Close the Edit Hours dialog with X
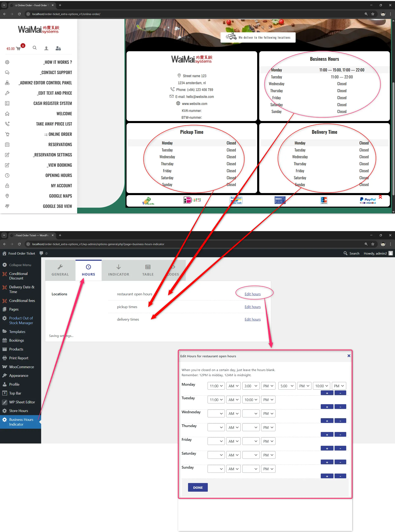395x532 pixels. click(x=349, y=356)
